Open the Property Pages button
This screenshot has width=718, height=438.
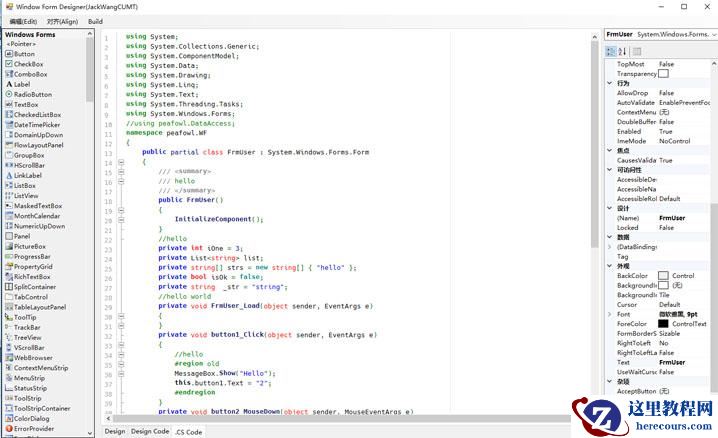click(x=637, y=51)
